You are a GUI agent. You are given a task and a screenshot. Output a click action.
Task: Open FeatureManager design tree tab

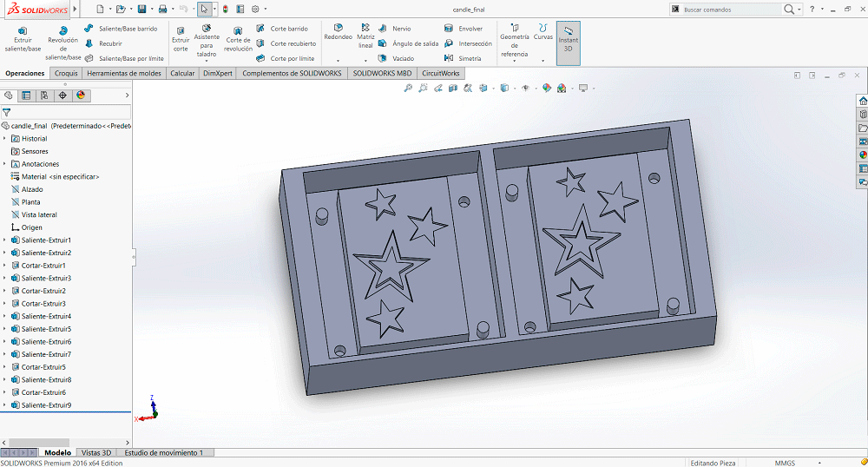pyautogui.click(x=9, y=95)
